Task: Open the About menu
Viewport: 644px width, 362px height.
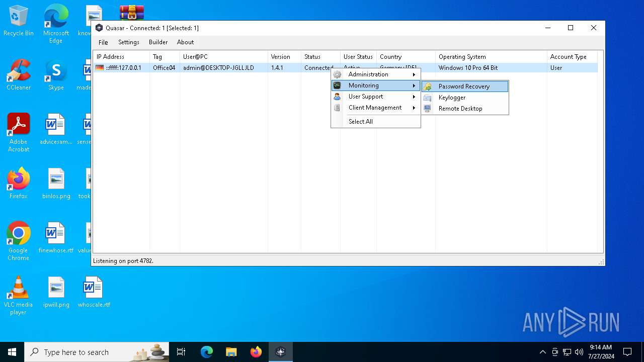Action: [x=185, y=42]
